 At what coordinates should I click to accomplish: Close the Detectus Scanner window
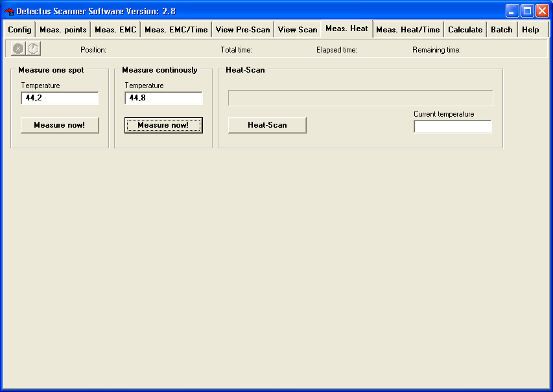coord(542,11)
